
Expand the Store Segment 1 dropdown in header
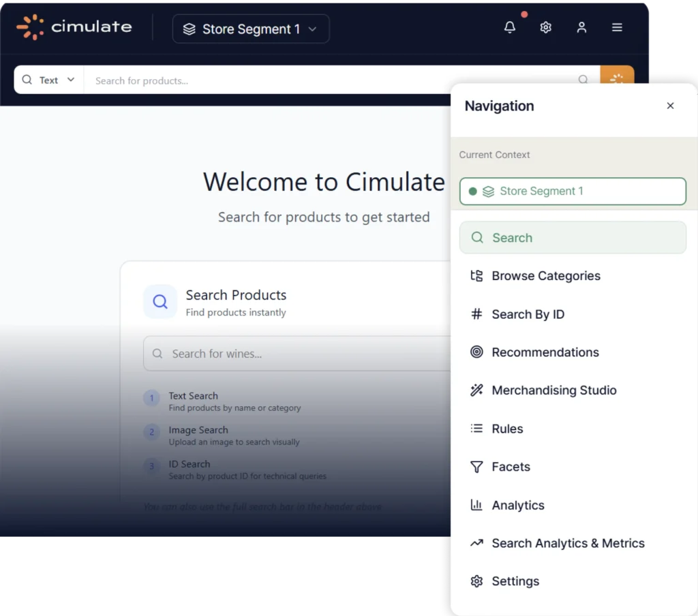251,29
